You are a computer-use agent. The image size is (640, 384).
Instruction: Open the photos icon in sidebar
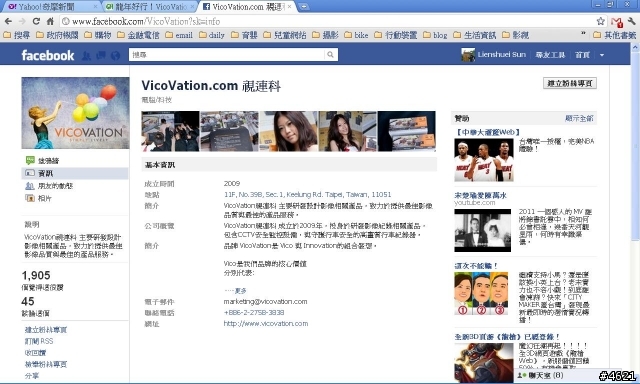30,198
